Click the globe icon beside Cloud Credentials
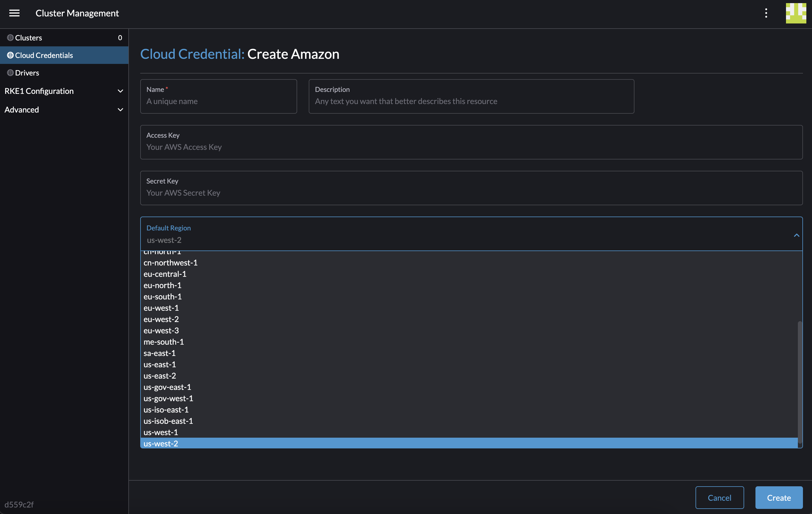This screenshot has width=812, height=514. 10,55
